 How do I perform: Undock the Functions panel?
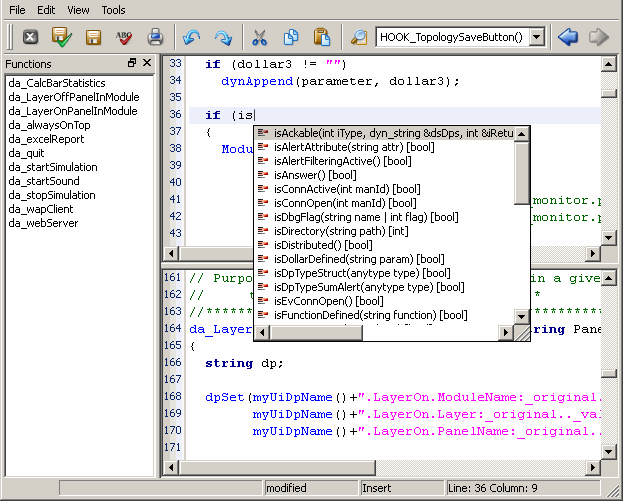132,64
